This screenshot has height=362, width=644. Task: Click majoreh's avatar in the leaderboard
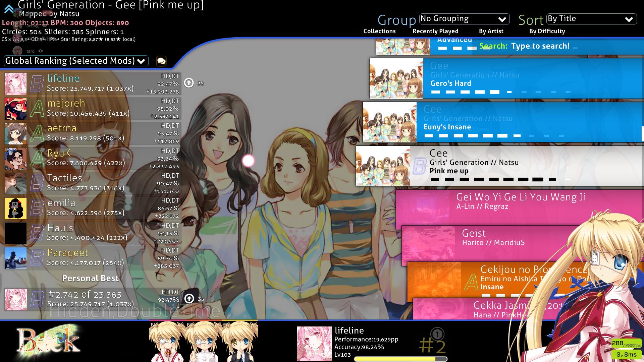tap(15, 109)
